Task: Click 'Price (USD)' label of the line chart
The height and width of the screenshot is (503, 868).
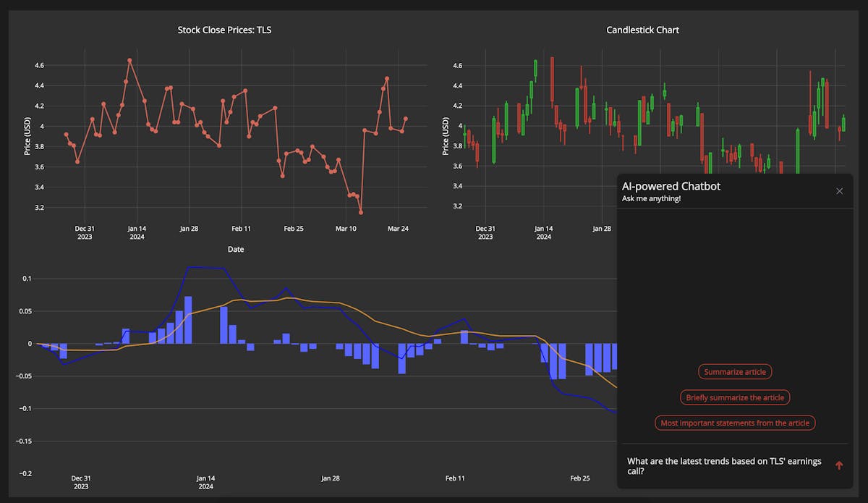Action: pos(27,135)
